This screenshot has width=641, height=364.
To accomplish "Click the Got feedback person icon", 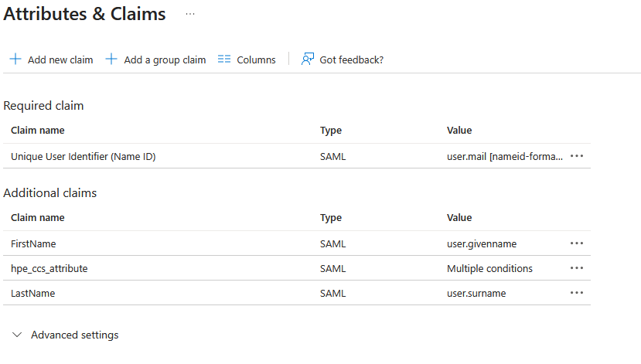I will 308,60.
